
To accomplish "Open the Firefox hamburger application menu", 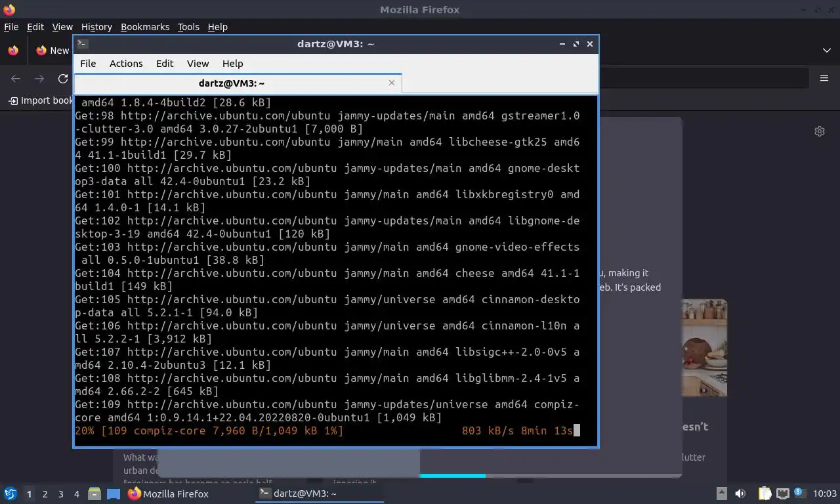I will (x=824, y=78).
